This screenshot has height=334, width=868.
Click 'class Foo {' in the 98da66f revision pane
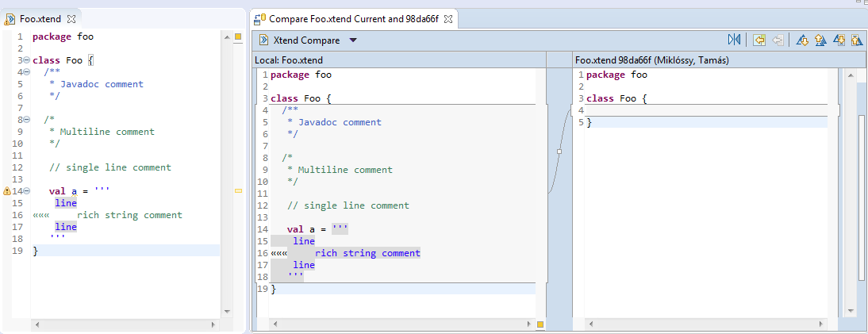[616, 98]
